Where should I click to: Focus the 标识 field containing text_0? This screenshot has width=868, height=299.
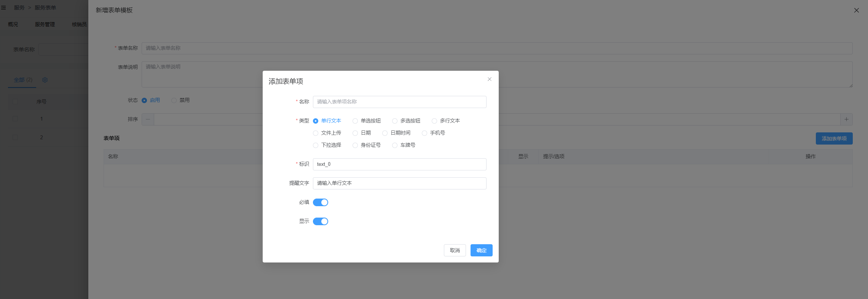click(400, 164)
